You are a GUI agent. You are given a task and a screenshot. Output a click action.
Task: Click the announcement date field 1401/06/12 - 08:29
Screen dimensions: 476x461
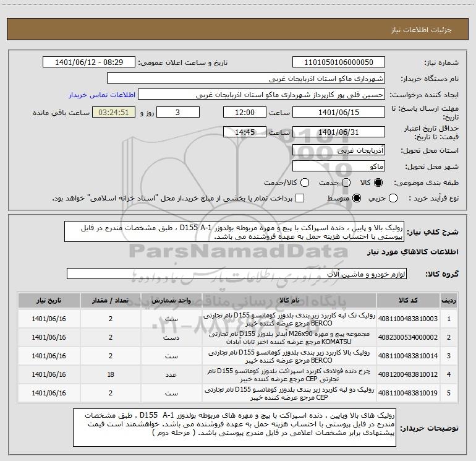coord(89,62)
